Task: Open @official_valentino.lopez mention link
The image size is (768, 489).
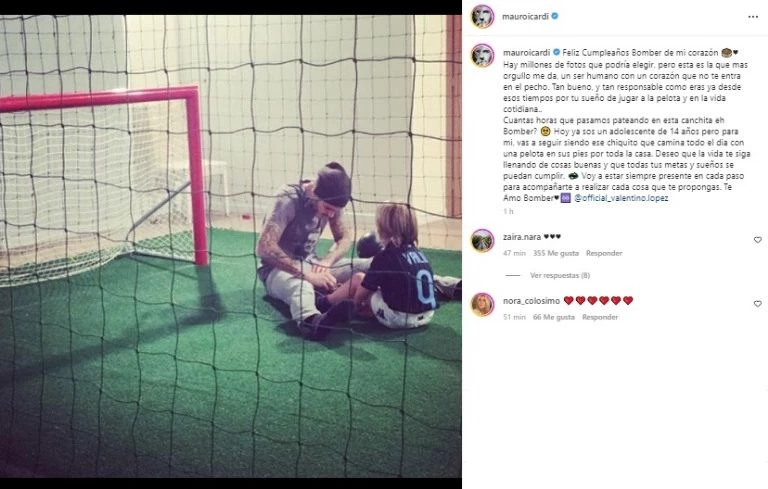Action: point(621,198)
